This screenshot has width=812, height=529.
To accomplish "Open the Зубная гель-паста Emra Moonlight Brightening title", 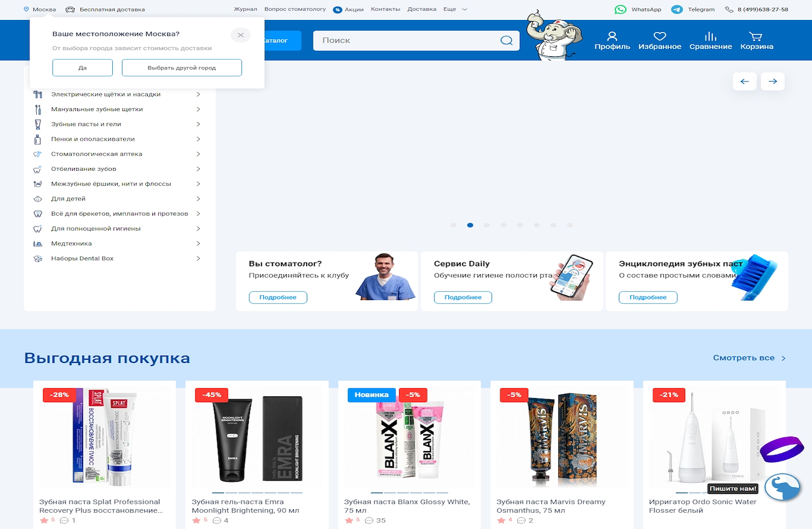I will (246, 506).
